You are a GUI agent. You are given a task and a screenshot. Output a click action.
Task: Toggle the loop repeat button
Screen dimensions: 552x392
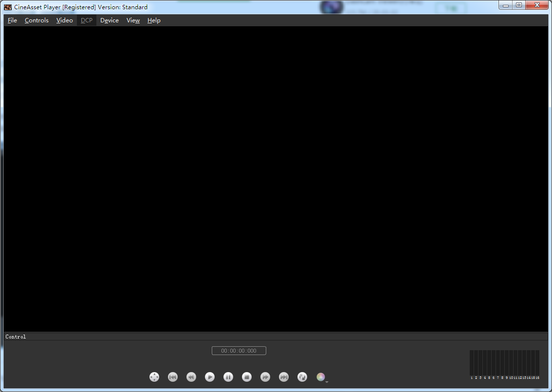click(302, 377)
